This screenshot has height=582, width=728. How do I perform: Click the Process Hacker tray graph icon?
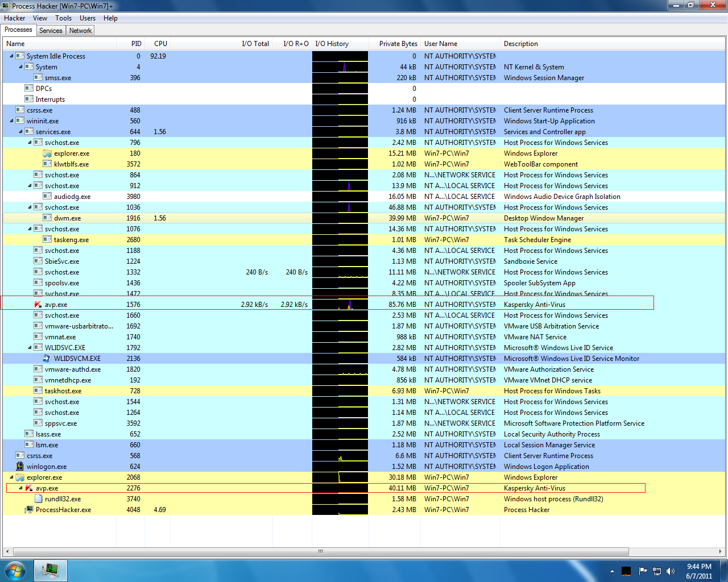(x=626, y=571)
